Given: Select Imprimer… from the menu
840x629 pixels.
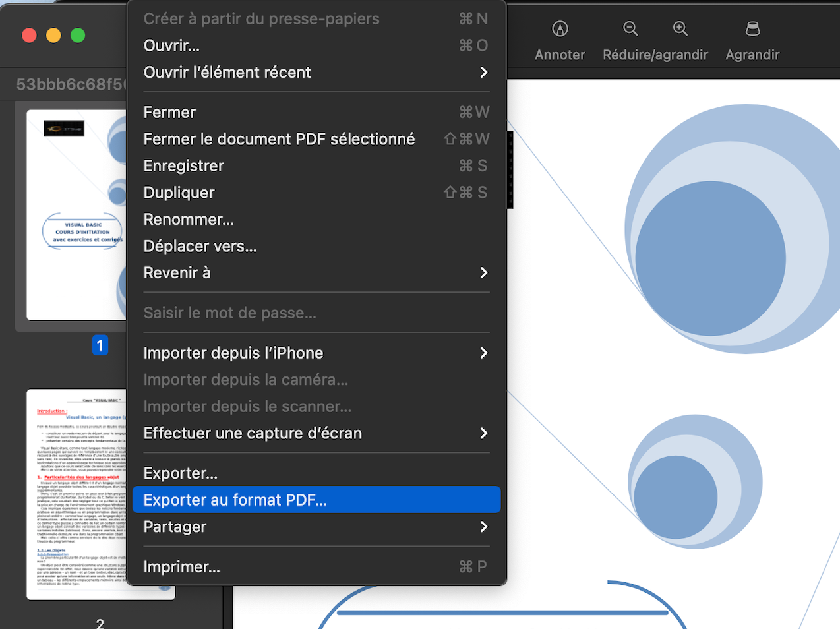Looking at the screenshot, I should tap(316, 567).
